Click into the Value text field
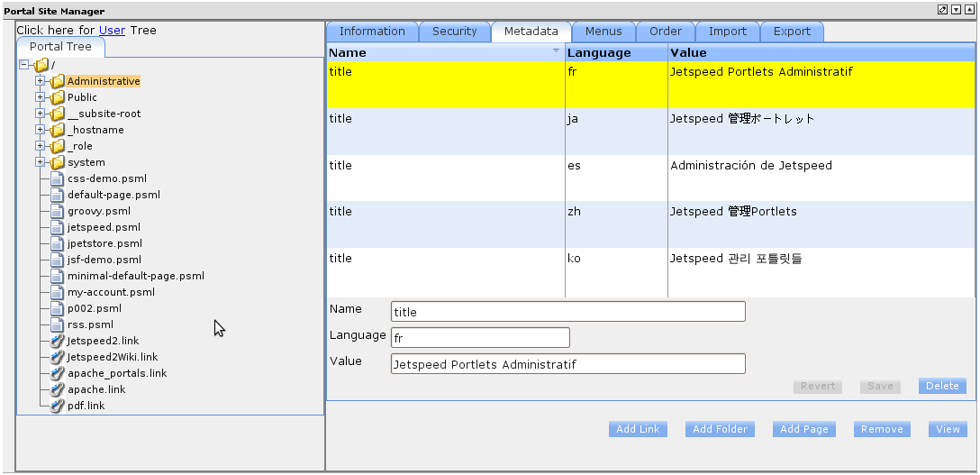 567,364
